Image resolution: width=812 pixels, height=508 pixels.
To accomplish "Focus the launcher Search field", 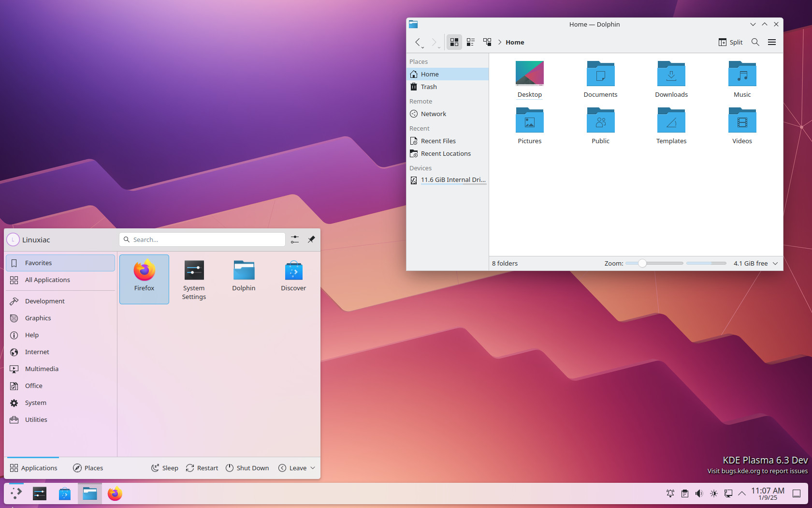I will coord(202,239).
